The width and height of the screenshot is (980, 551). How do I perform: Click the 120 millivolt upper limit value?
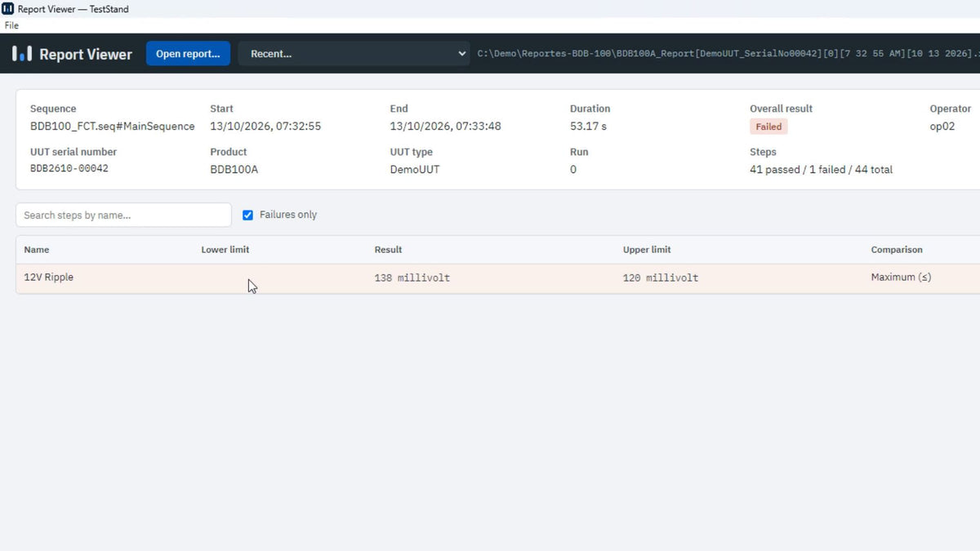pyautogui.click(x=661, y=278)
